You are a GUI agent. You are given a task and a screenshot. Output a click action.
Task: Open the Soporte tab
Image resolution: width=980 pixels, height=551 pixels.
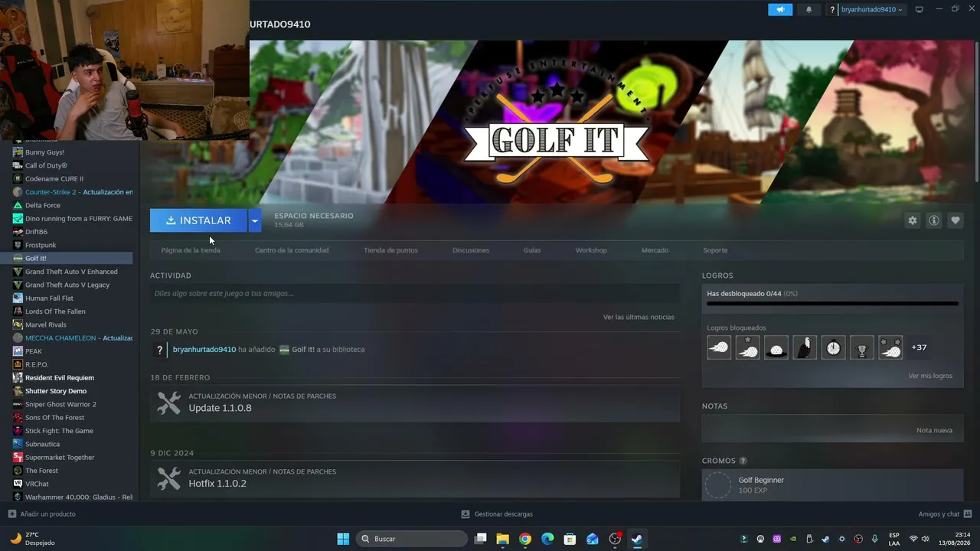(x=715, y=250)
